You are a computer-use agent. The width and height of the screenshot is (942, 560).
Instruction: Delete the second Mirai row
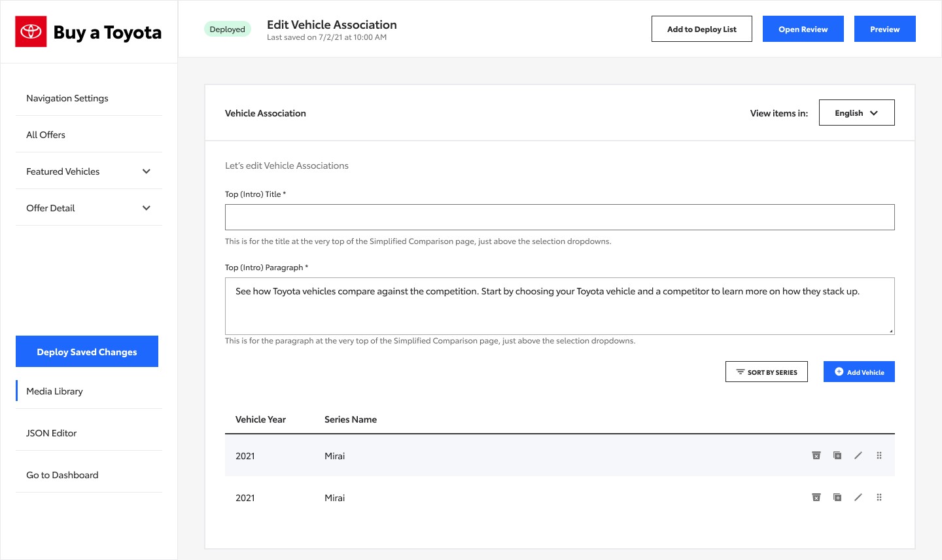816,497
